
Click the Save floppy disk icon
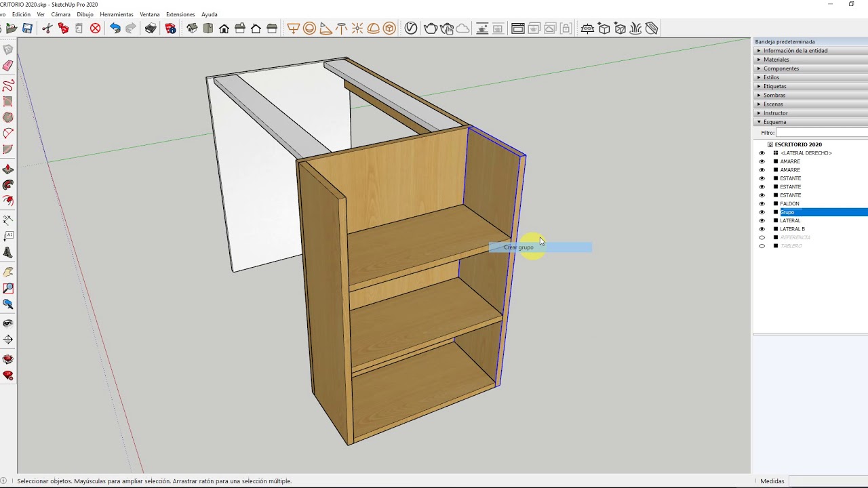click(x=27, y=28)
